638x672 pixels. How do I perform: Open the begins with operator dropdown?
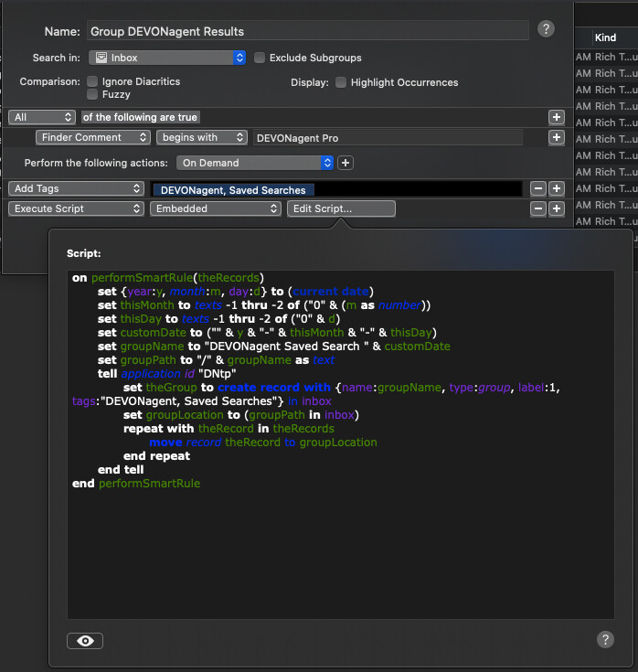click(x=202, y=137)
